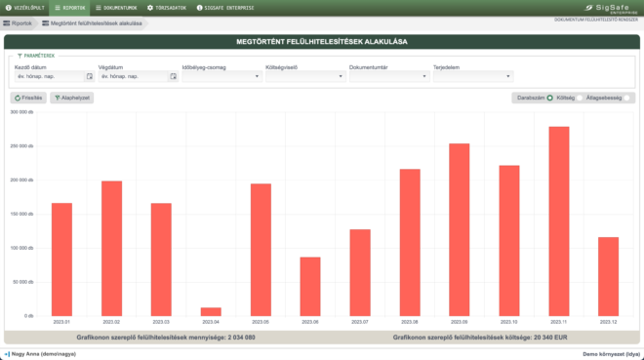This screenshot has width=644, height=360.
Task: Click the '50 000 db' axis label
Action: pos(23,282)
